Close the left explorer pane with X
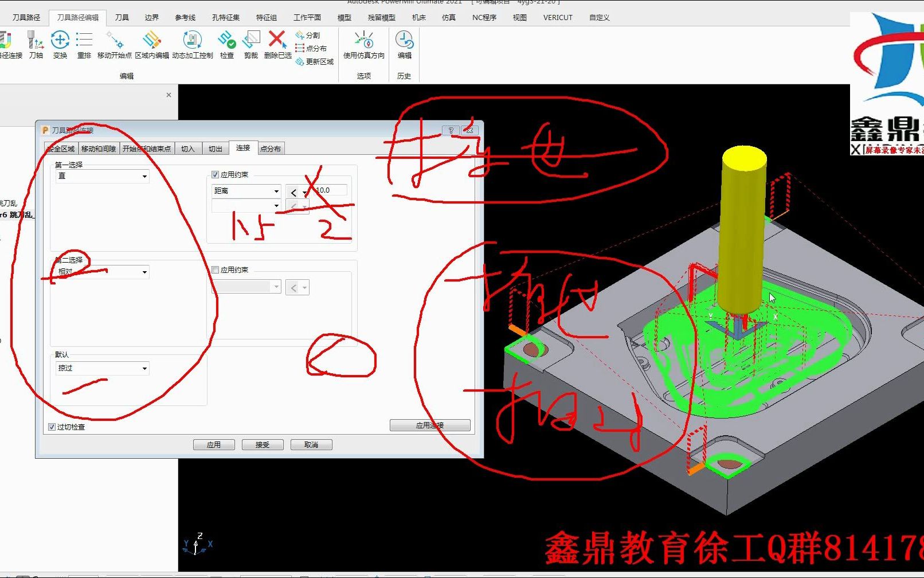The height and width of the screenshot is (578, 924). click(169, 95)
